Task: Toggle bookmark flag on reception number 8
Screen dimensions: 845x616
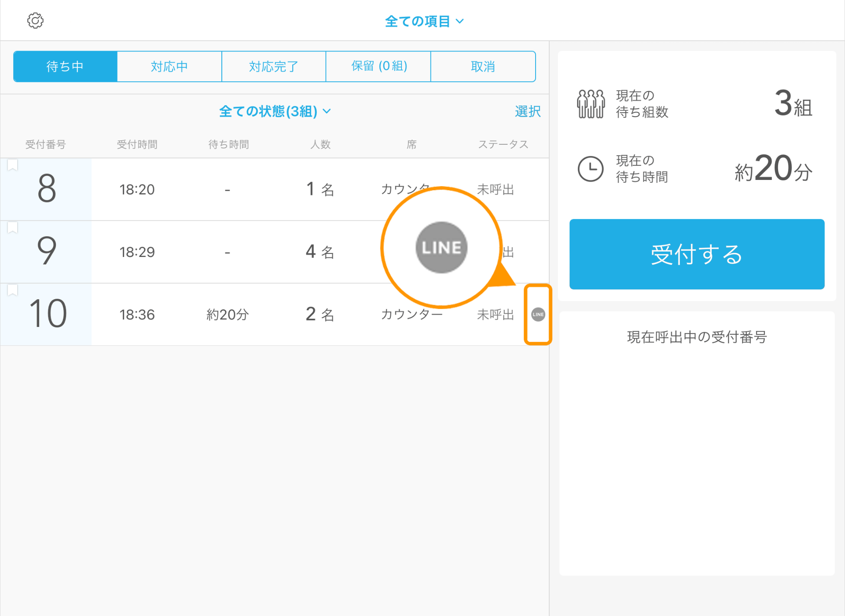Action: click(x=12, y=165)
